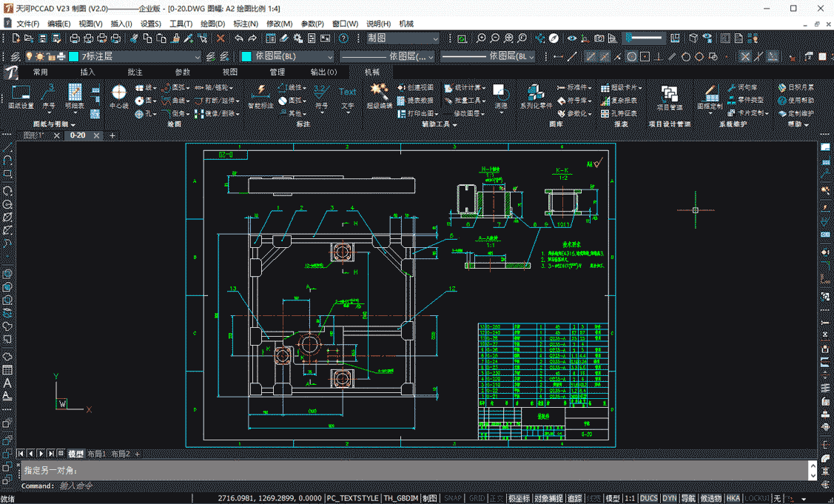Toggle DYN dynamic input
This screenshot has height=504, width=834.
click(x=670, y=499)
